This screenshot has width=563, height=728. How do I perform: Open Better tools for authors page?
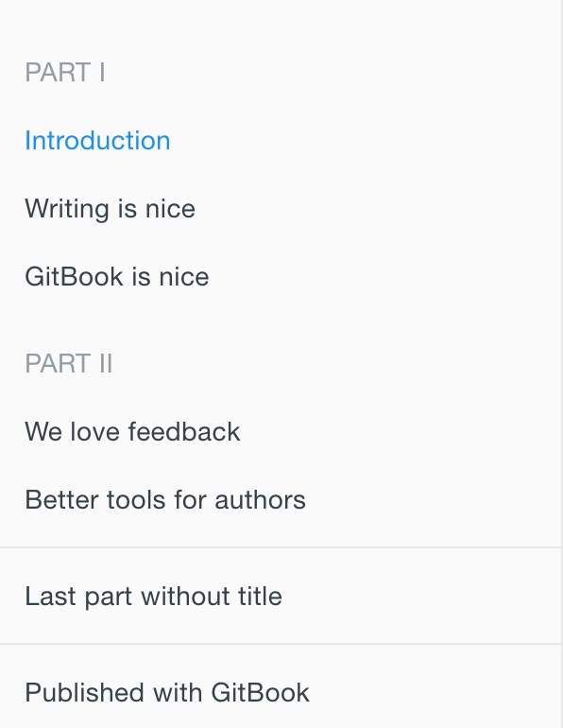[x=165, y=499]
